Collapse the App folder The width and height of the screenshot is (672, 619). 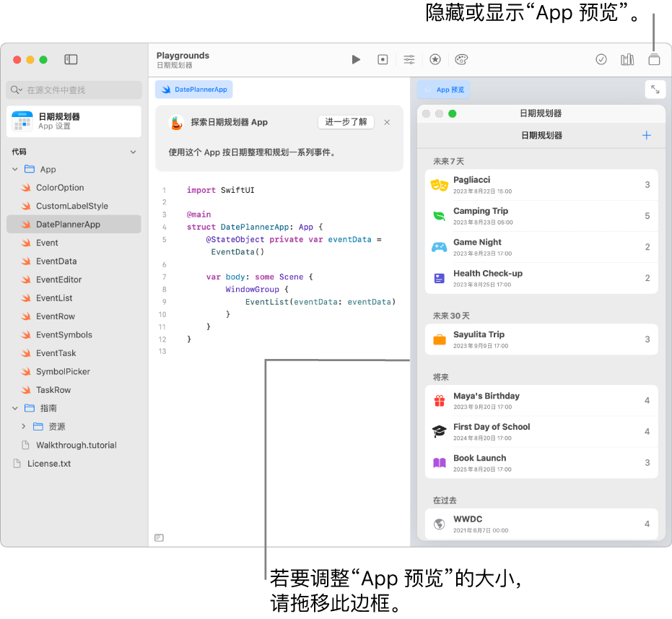[x=15, y=170]
